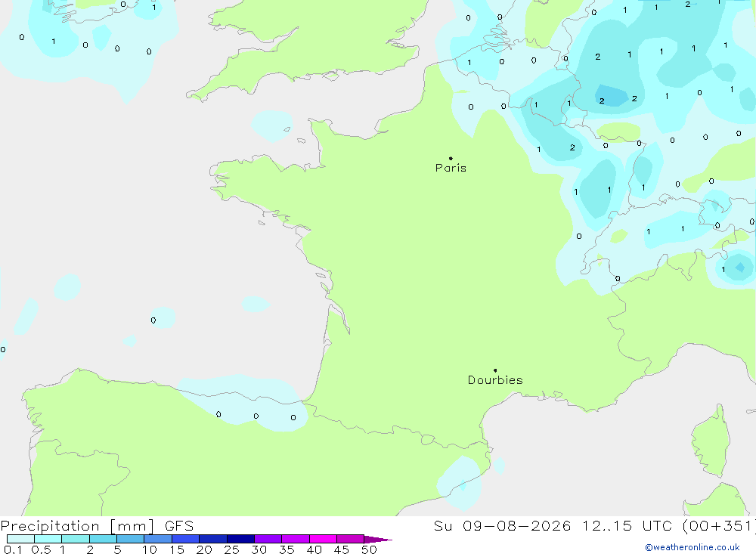Select the legend swatch starting at 5
Screen dimensions: 756x554
click(x=131, y=539)
